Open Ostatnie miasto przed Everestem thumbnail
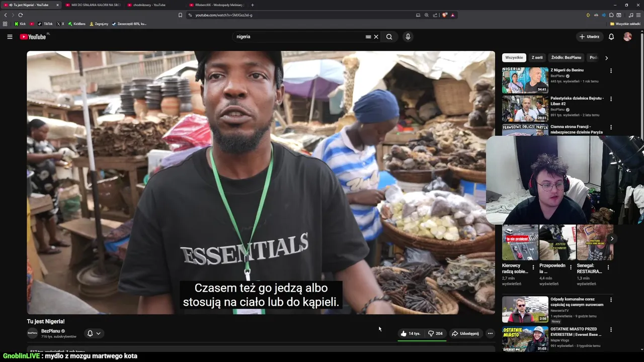644x362 pixels. pos(525,339)
